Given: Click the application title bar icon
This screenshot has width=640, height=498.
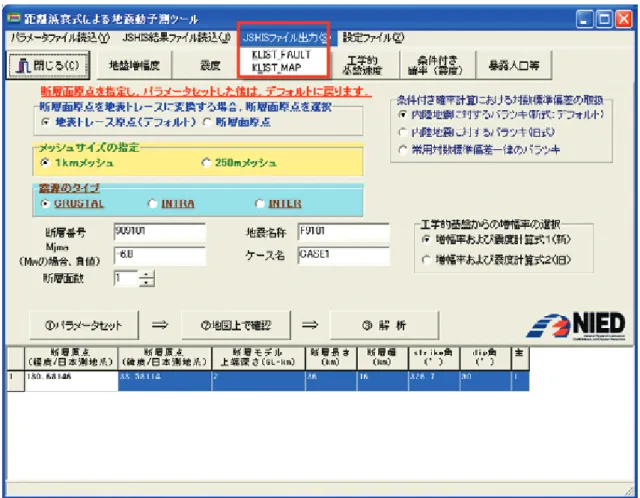Looking at the screenshot, I should coord(14,18).
